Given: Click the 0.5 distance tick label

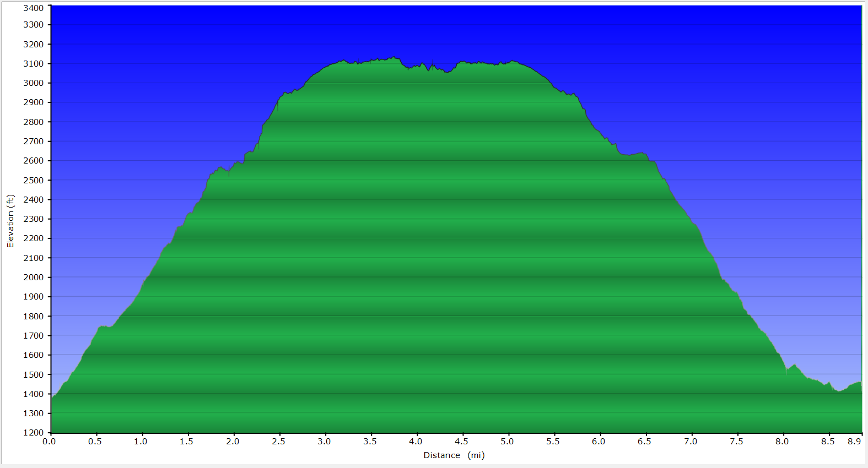Looking at the screenshot, I should coord(95,442).
